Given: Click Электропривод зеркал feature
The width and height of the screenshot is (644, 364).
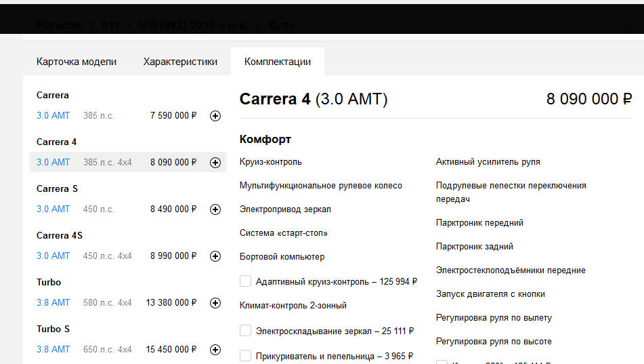Looking at the screenshot, I should [x=286, y=209].
